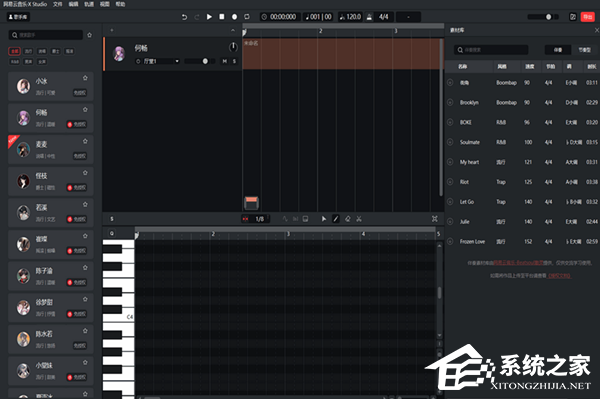The width and height of the screenshot is (600, 399).
Task: Click the piano roll vertical scrollbar handle
Action: 439,293
